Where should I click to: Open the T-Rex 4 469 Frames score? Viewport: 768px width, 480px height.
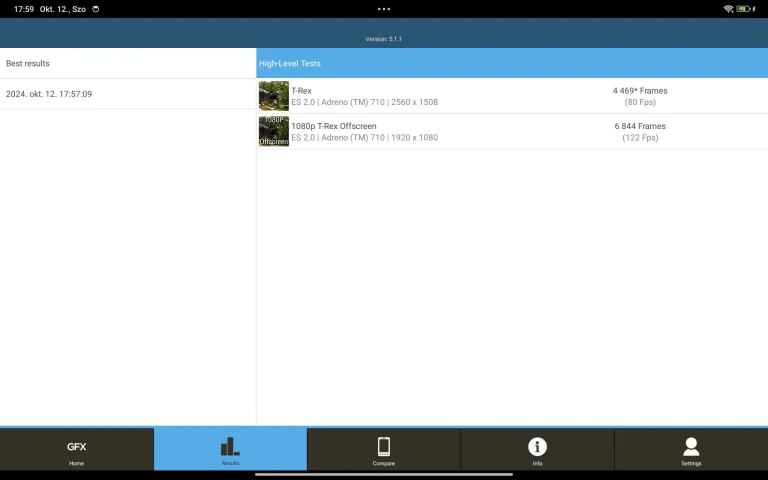coord(640,91)
